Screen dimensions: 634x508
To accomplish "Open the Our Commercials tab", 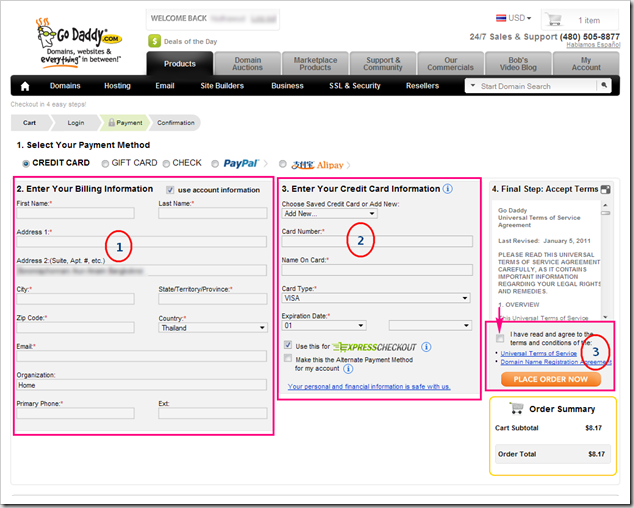I will pos(450,64).
